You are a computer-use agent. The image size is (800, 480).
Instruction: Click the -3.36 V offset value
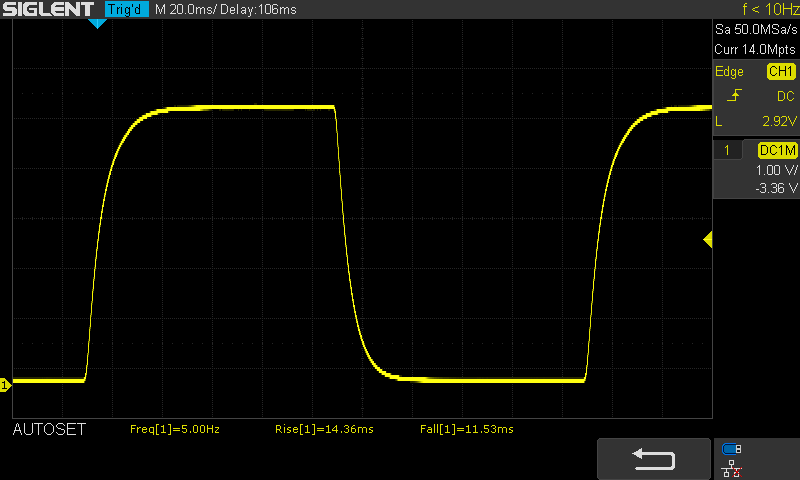(776, 188)
